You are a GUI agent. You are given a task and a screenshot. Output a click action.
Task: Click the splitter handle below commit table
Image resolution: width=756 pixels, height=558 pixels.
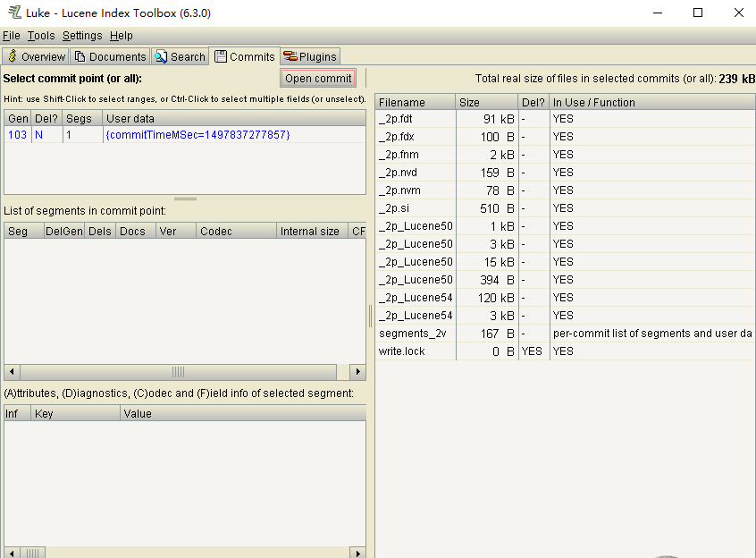pos(185,199)
